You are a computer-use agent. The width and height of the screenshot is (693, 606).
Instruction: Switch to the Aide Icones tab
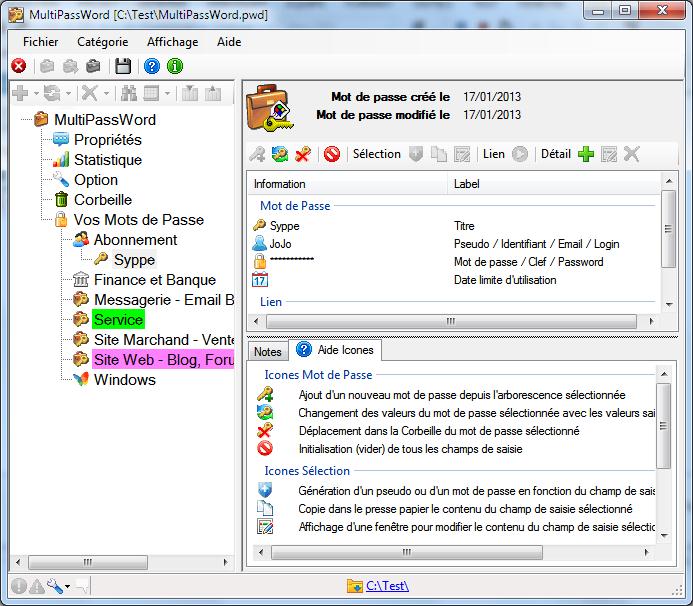click(x=335, y=350)
